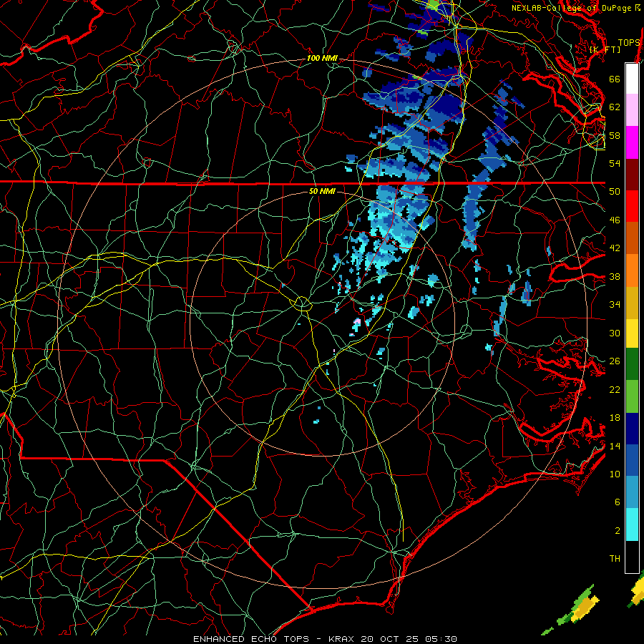
Task: Click the "58" legend value
Action: click(615, 135)
